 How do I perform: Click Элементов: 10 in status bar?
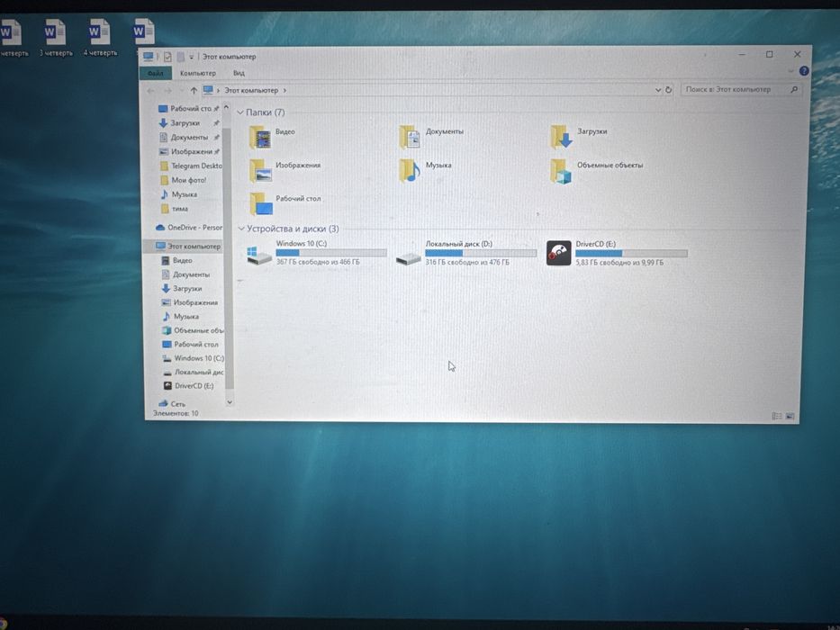tap(176, 414)
